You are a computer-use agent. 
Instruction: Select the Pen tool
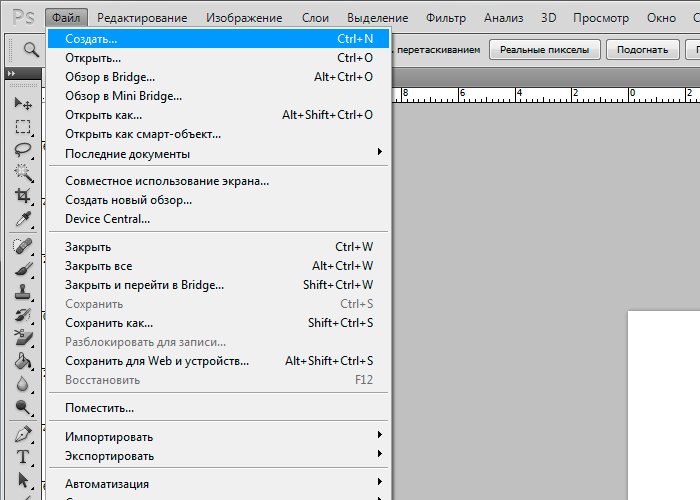click(22, 434)
